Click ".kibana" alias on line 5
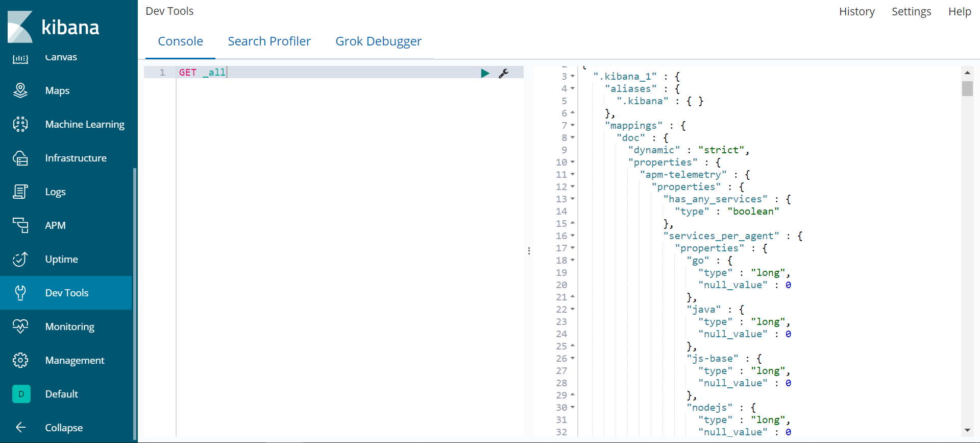Image resolution: width=980 pixels, height=443 pixels. [x=643, y=101]
